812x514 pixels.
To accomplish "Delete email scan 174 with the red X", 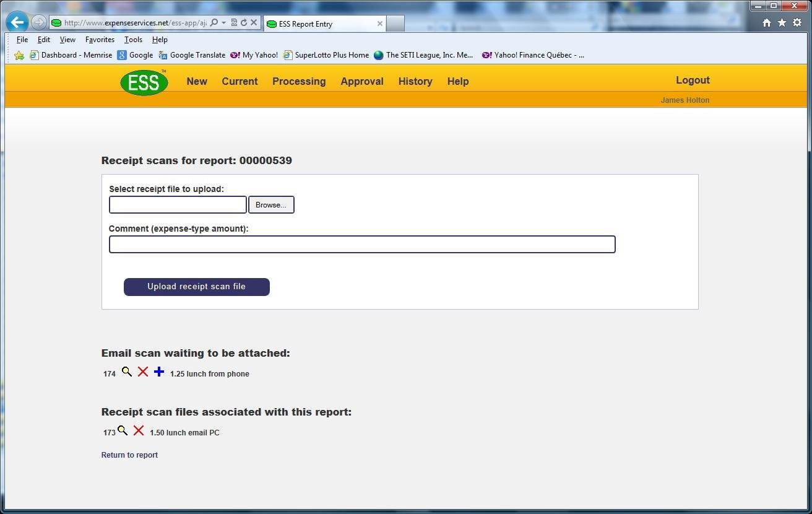I will (143, 372).
